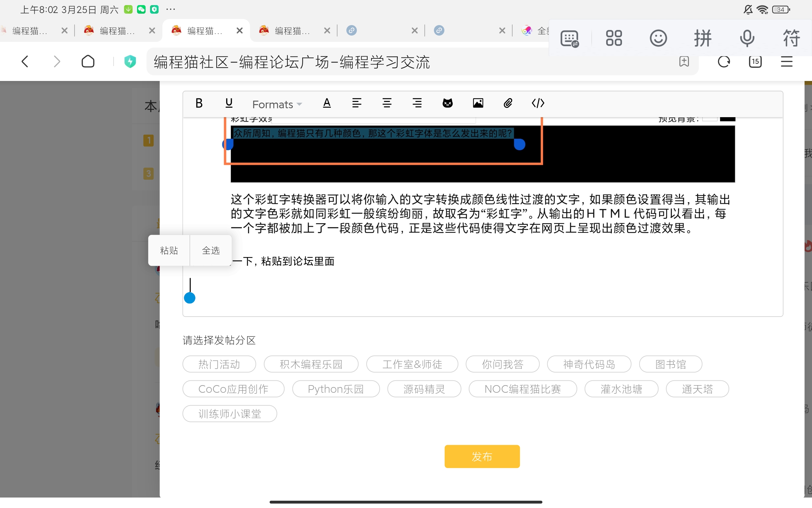This screenshot has width=812, height=508.
Task: Tap the muted bell status icon
Action: pyautogui.click(x=748, y=10)
